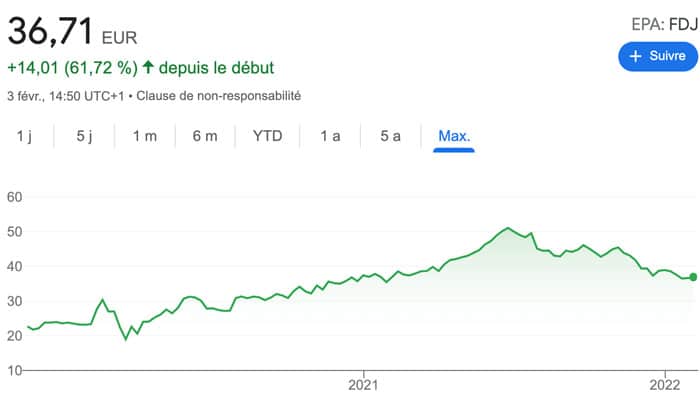Select the Max. range tab
Image resolution: width=700 pixels, height=403 pixels.
453,136
